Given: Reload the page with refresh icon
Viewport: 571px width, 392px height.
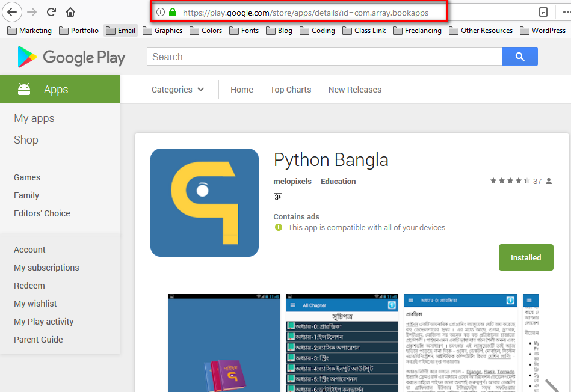Looking at the screenshot, I should pyautogui.click(x=51, y=12).
